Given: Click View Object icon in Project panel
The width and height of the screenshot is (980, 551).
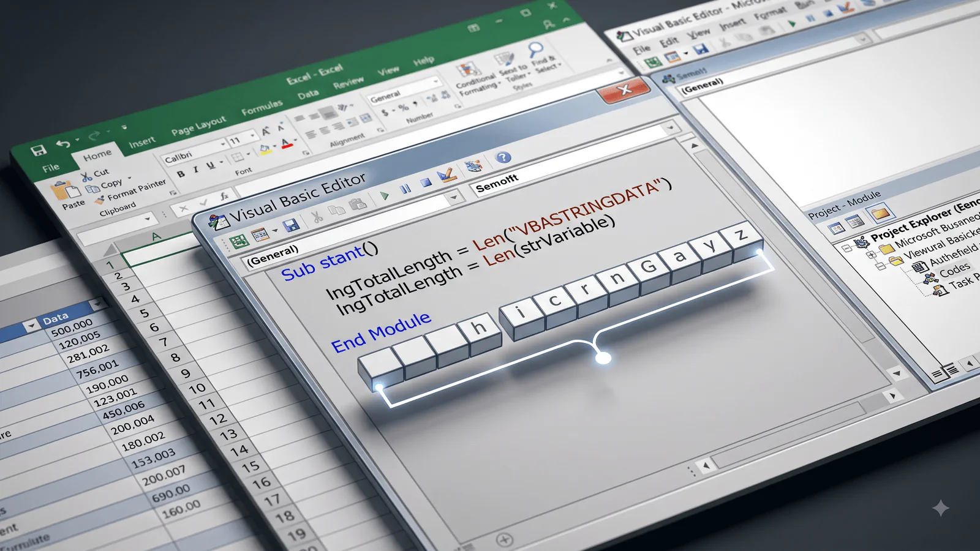Looking at the screenshot, I should 855,222.
